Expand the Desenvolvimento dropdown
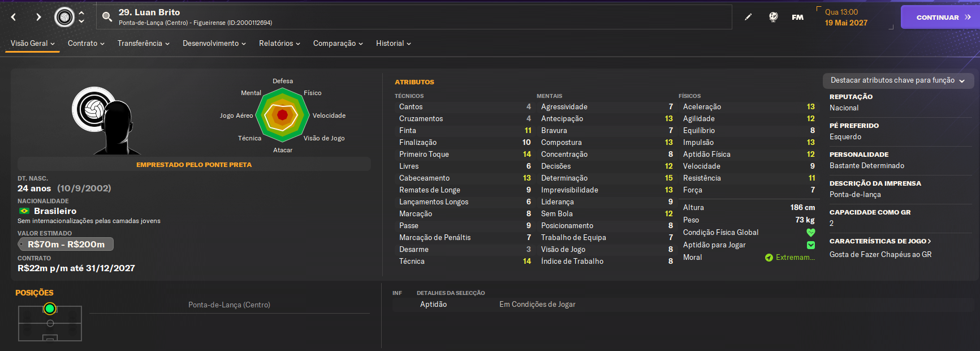980x351 pixels. coord(214,44)
